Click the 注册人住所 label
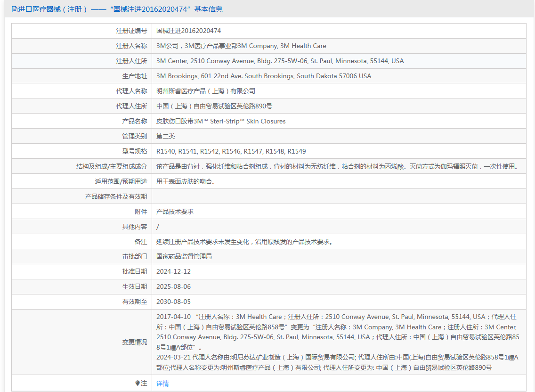535x392 pixels. pyautogui.click(x=131, y=61)
